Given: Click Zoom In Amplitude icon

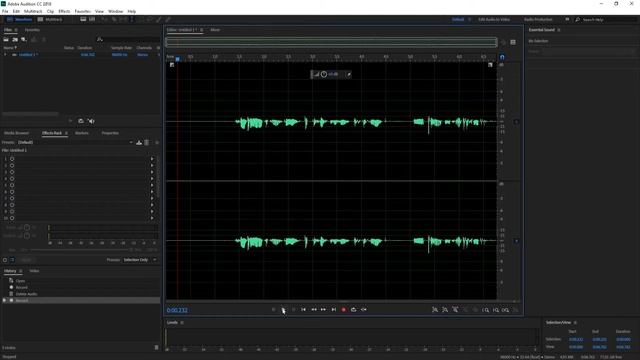Looking at the screenshot, I should [x=435, y=310].
